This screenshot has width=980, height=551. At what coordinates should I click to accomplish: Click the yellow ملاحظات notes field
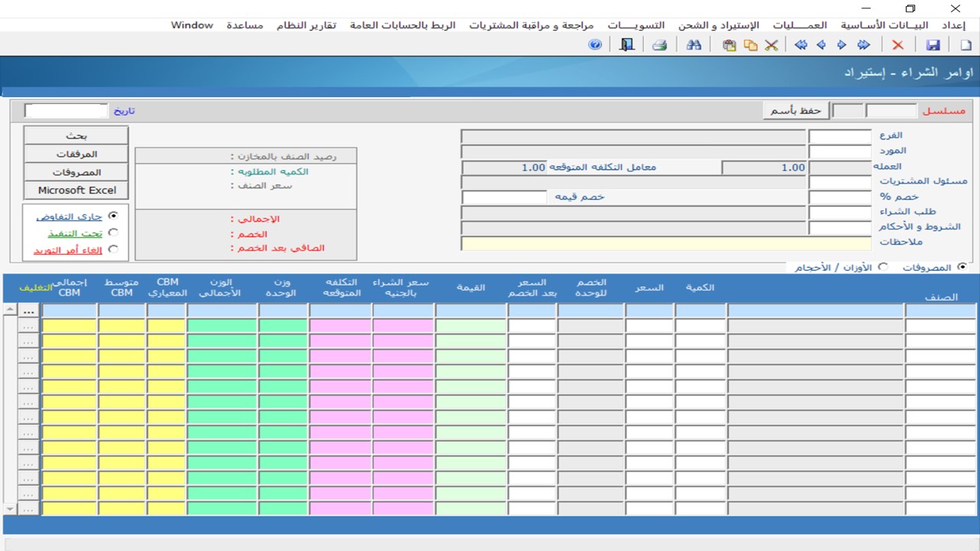tap(665, 243)
